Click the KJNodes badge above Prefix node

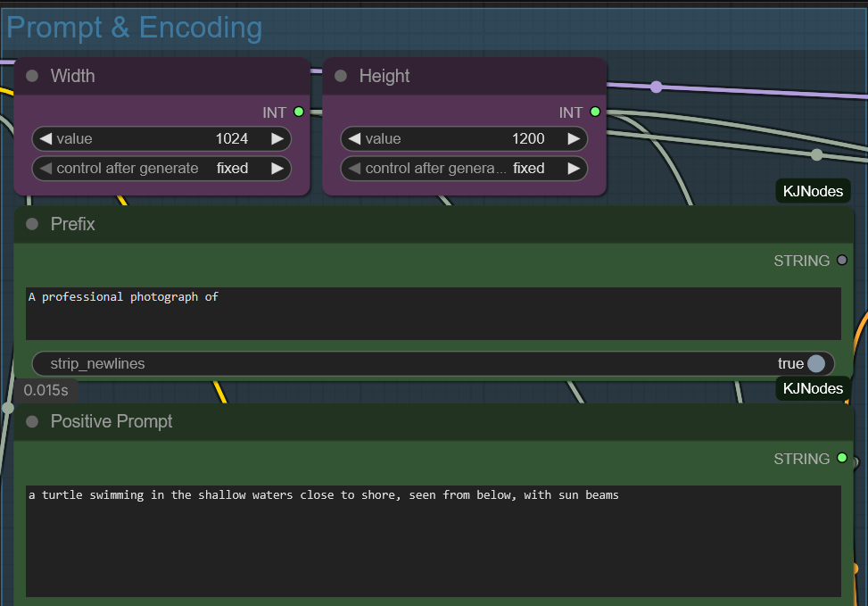click(812, 191)
